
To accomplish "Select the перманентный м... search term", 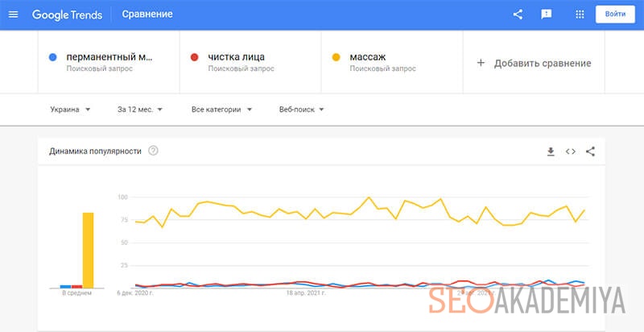I will pos(109,57).
